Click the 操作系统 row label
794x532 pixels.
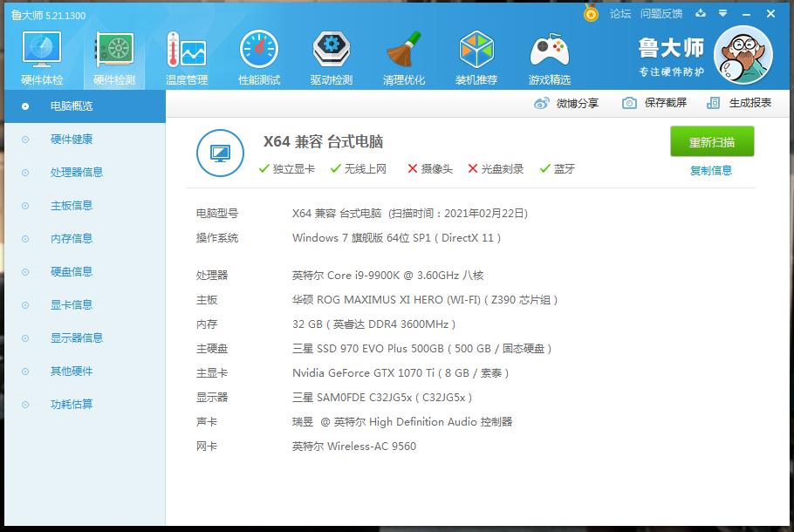[217, 238]
